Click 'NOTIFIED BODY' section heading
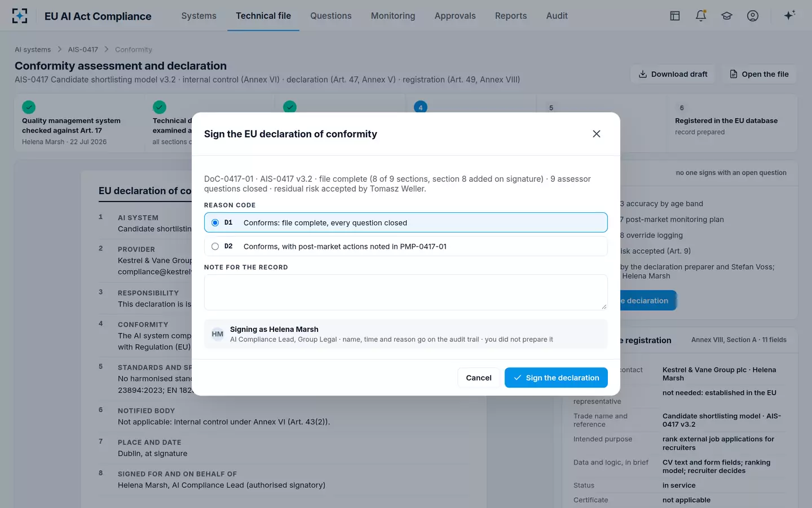Image resolution: width=812 pixels, height=508 pixels. pos(146,411)
